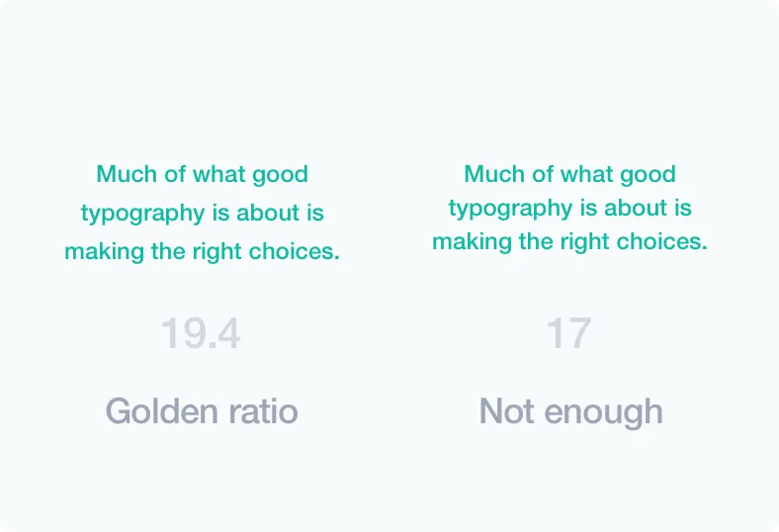Select the Golden ratio label
The height and width of the screenshot is (532, 779).
pos(202,410)
